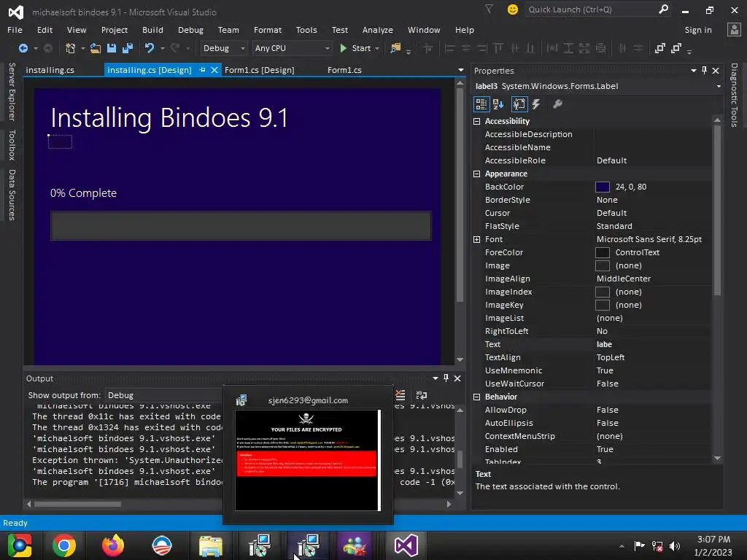Open the Analyze menu
Image resolution: width=747 pixels, height=560 pixels.
point(377,30)
